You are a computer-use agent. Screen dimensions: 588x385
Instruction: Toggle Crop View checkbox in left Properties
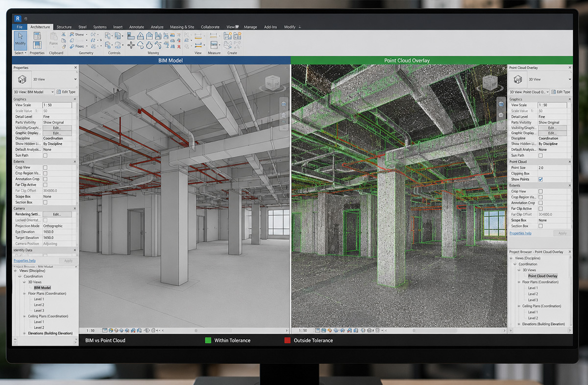[x=45, y=167]
